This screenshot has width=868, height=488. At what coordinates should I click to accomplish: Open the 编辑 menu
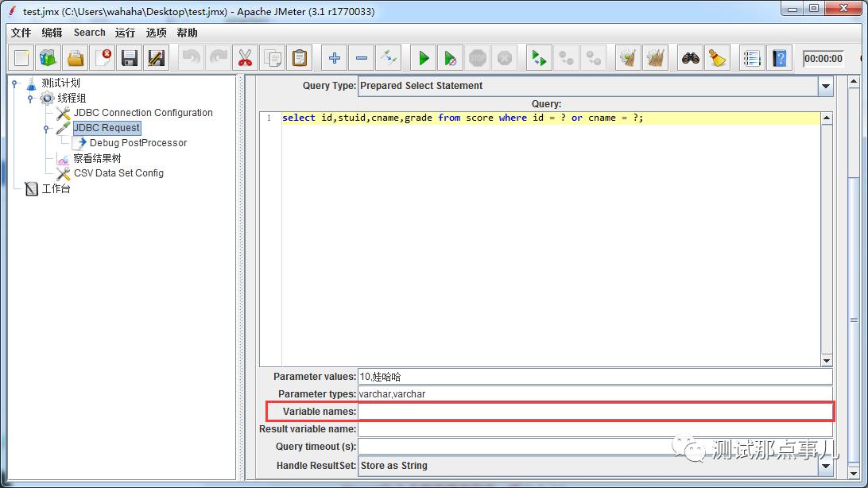pos(52,33)
